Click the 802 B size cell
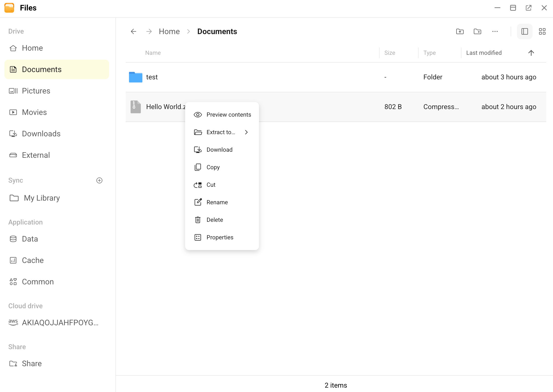 click(393, 107)
